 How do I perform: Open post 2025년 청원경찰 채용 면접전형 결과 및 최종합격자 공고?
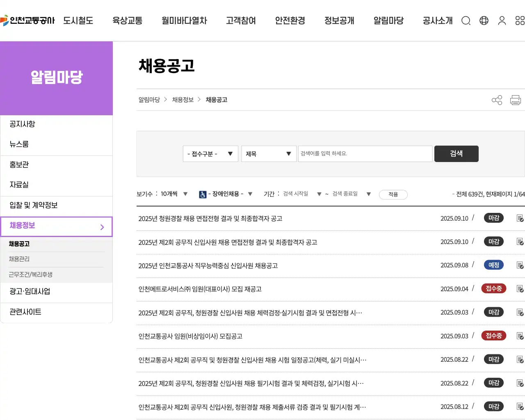210,219
